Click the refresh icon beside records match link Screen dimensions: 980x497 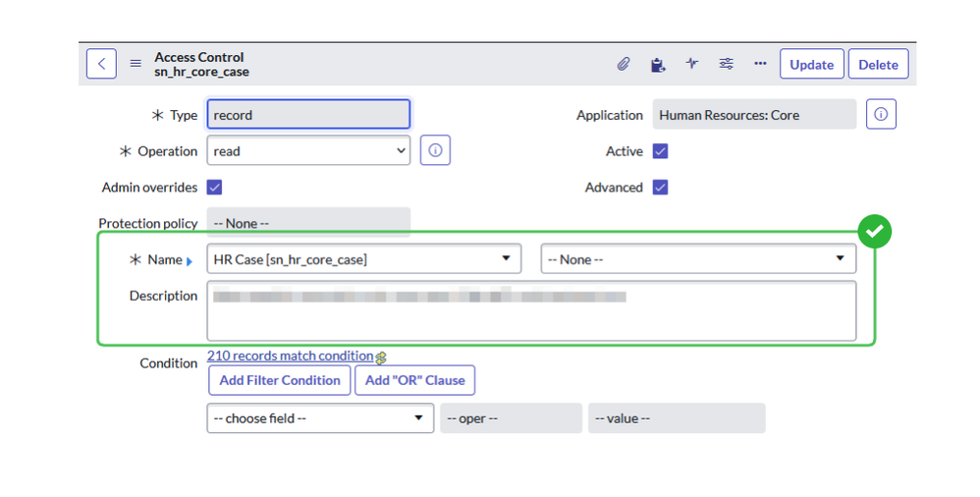click(381, 358)
